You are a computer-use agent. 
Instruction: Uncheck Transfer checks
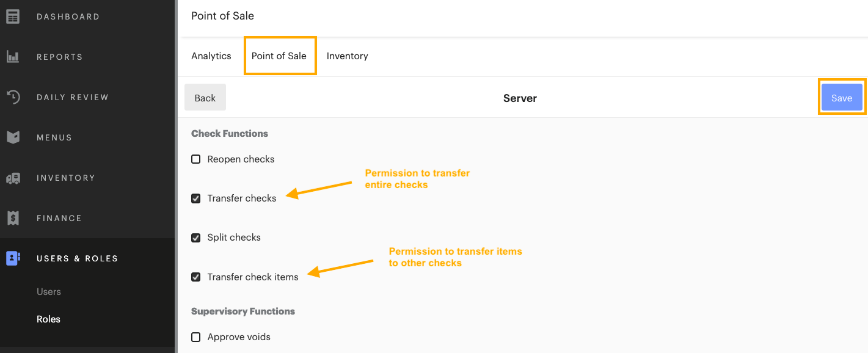195,198
